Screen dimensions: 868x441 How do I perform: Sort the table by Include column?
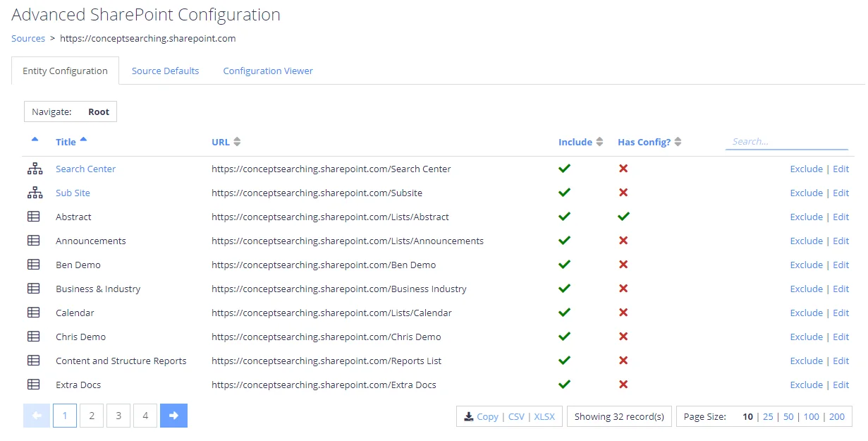[581, 142]
